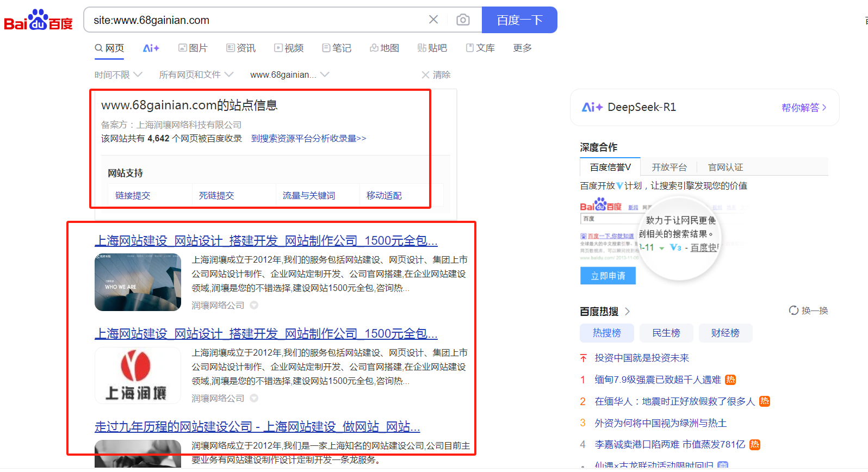Viewport: 868px width, 472px height.
Task: Select 热搜榜 tab
Action: [x=606, y=333]
